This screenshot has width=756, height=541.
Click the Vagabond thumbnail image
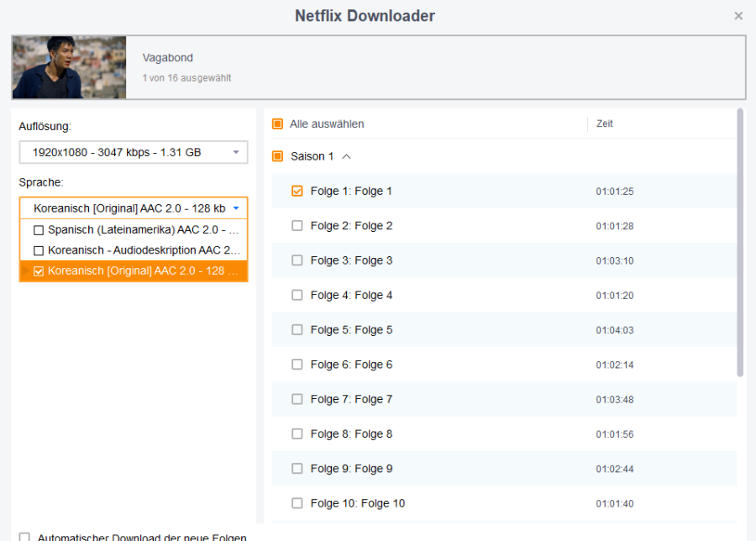[x=69, y=67]
